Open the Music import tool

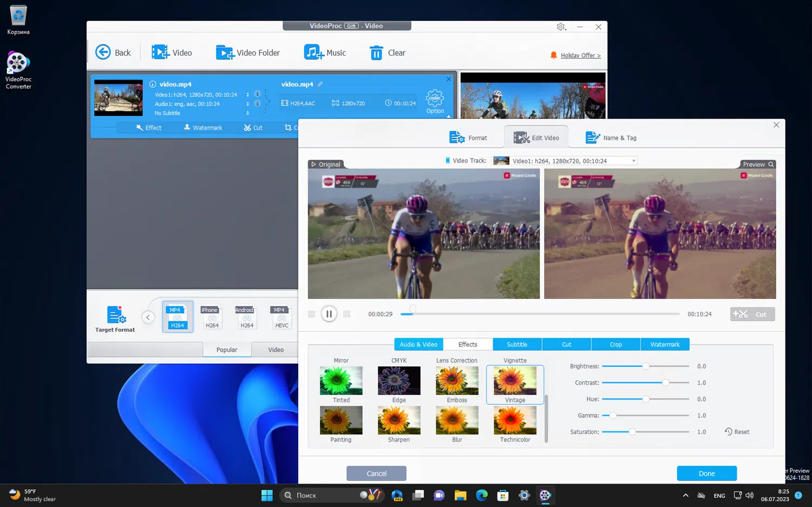click(x=325, y=52)
